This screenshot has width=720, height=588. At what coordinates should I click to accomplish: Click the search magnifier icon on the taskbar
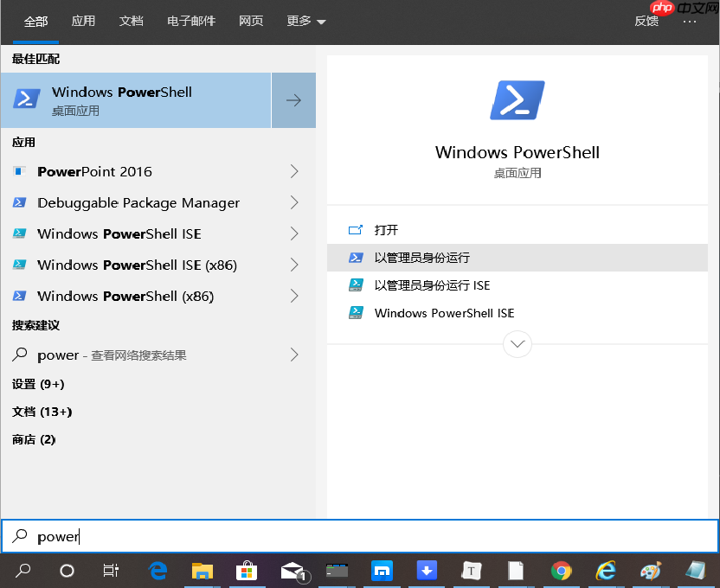coord(23,572)
